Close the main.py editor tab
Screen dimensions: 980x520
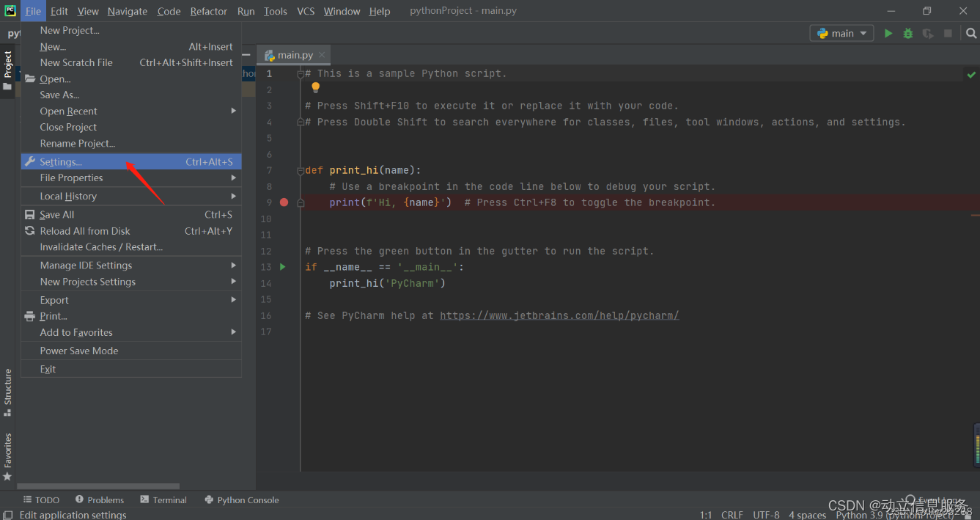322,55
